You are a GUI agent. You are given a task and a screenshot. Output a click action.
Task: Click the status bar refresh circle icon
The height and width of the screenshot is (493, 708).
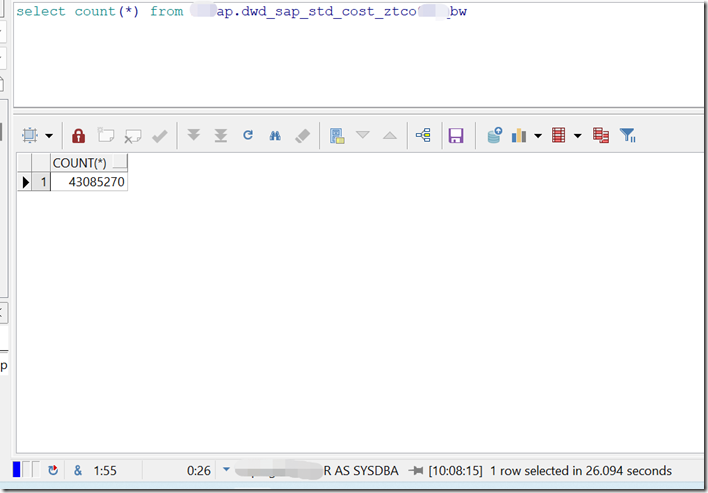point(53,470)
